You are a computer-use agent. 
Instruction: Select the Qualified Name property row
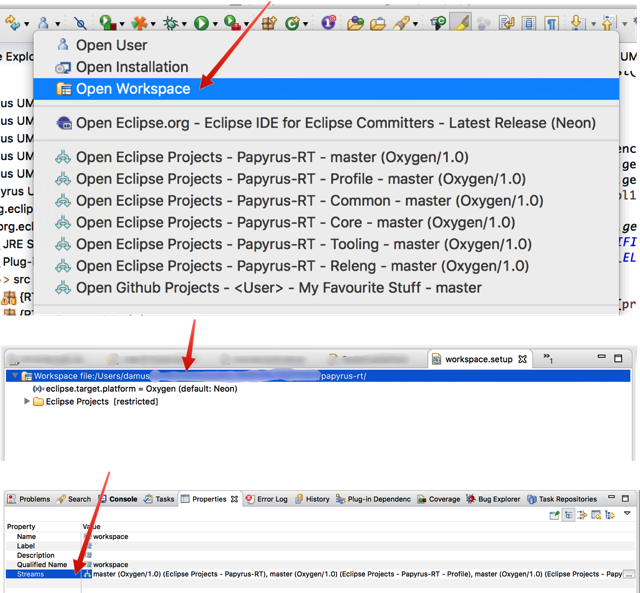coord(320,564)
